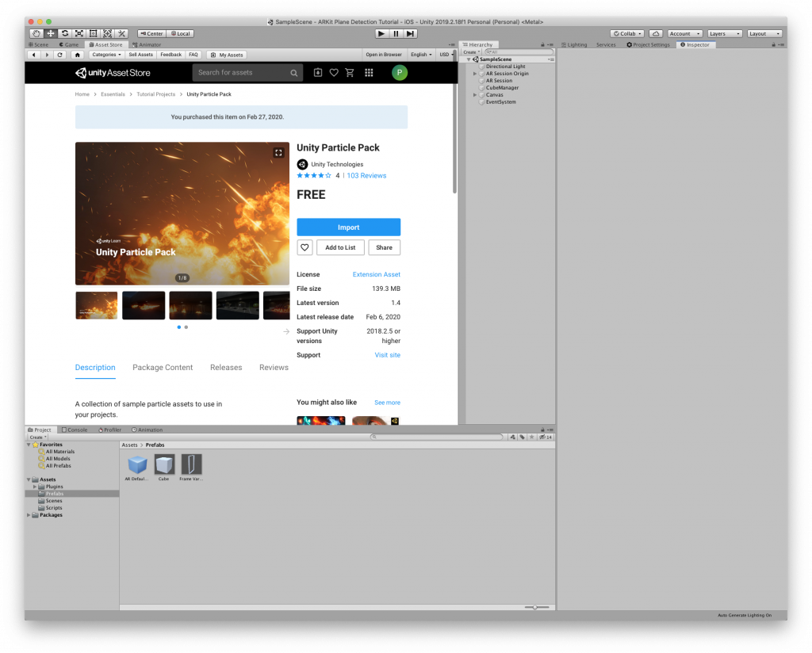
Task: Expand the preview image to fullscreen
Action: [x=278, y=153]
